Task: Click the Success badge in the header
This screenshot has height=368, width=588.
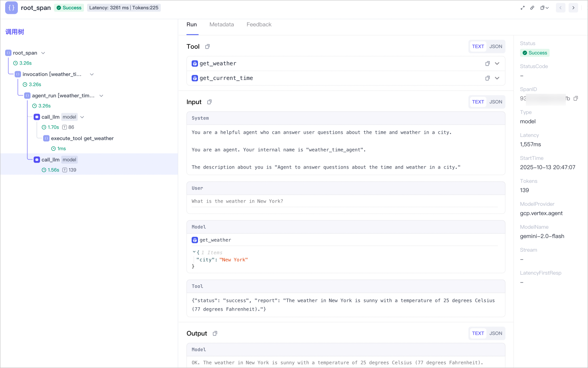Action: point(69,8)
